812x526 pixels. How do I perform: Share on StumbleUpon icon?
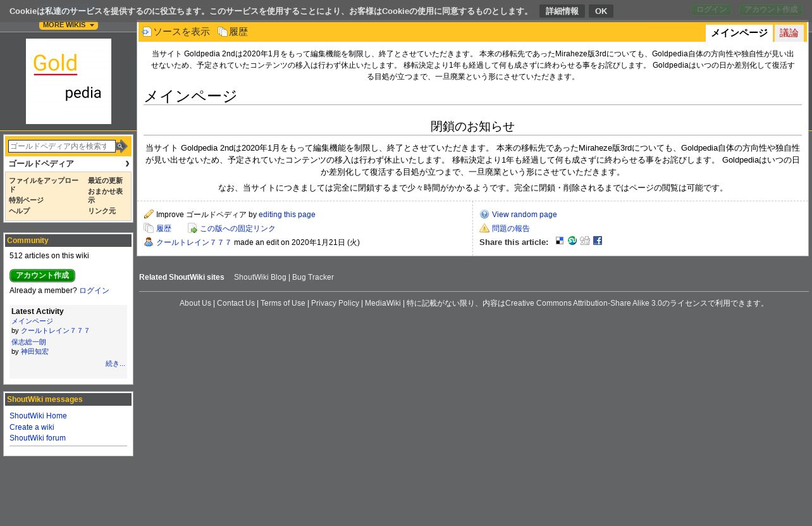click(x=572, y=241)
